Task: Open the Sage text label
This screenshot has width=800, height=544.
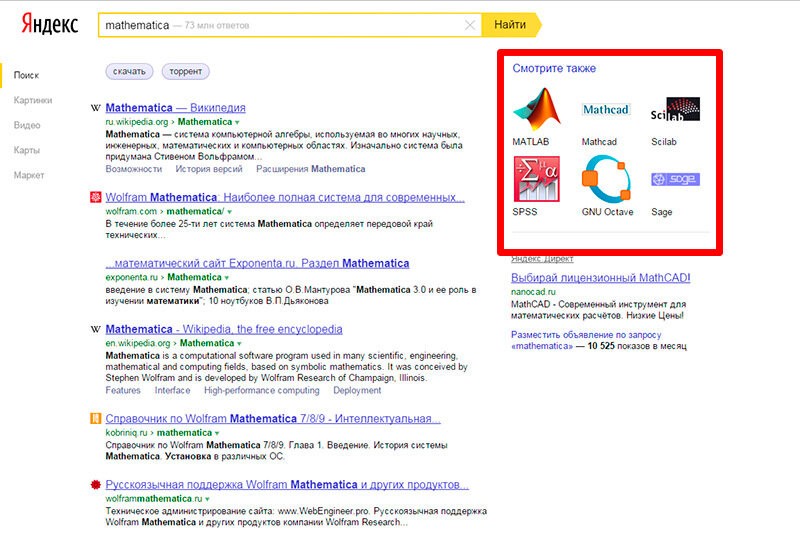Action: 662,212
